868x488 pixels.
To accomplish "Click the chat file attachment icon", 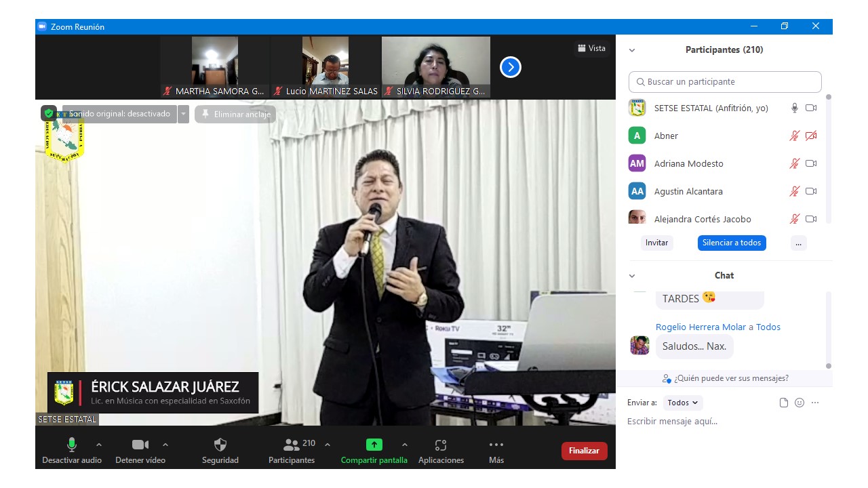I will tap(784, 403).
